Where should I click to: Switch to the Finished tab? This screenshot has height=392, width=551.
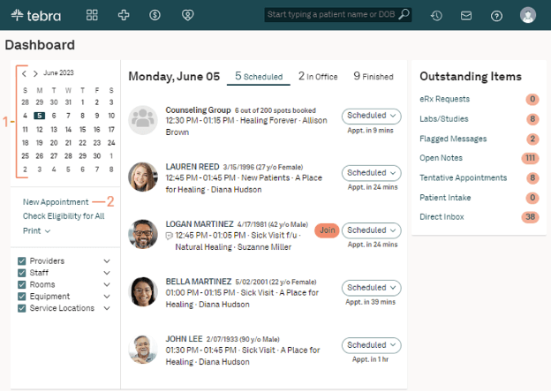click(x=373, y=77)
